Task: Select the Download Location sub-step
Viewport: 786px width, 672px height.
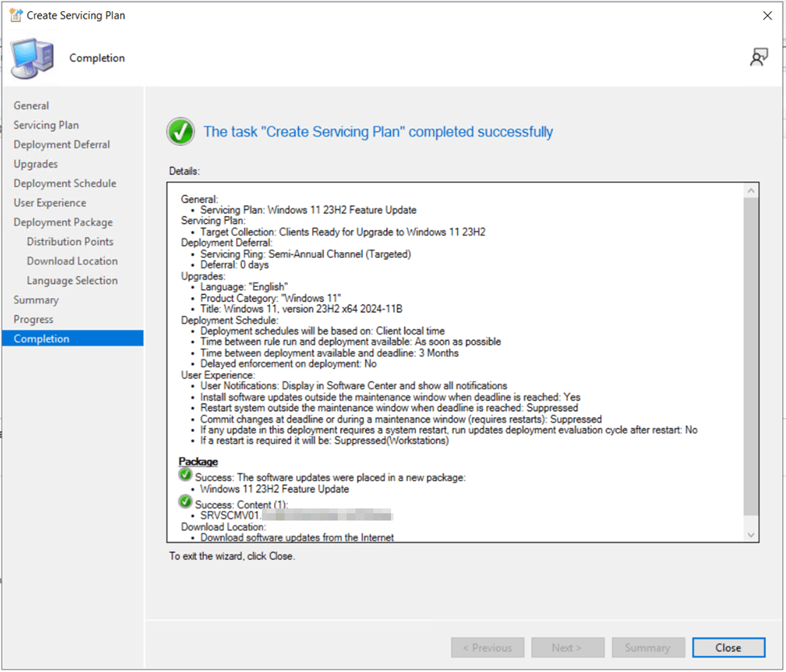Action: coord(72,261)
